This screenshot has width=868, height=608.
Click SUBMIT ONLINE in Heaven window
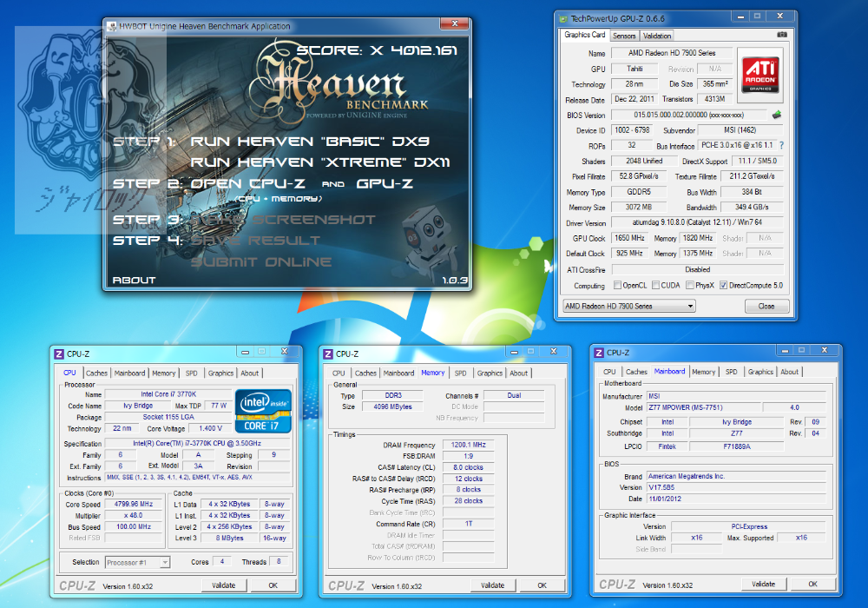click(x=260, y=262)
